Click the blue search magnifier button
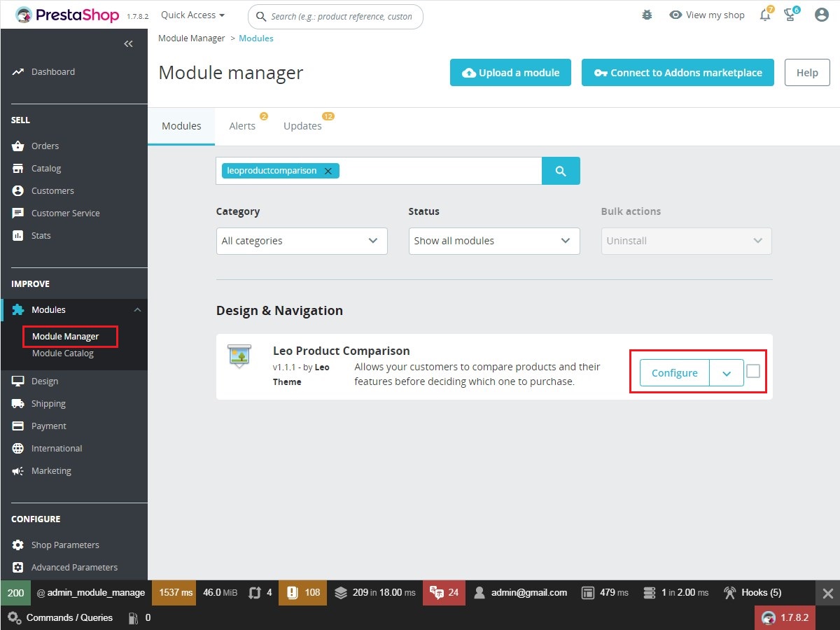The height and width of the screenshot is (630, 840). (x=561, y=171)
